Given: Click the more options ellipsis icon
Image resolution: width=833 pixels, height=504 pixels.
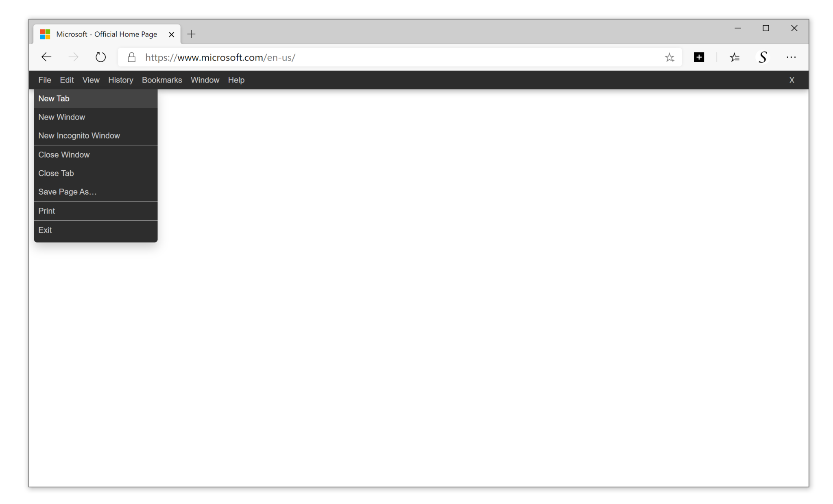Looking at the screenshot, I should tap(792, 57).
